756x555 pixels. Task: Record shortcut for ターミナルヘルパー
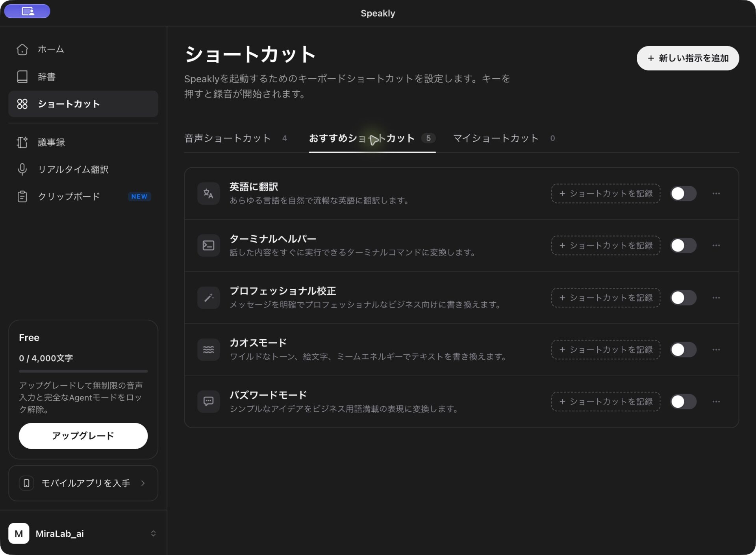pos(606,246)
